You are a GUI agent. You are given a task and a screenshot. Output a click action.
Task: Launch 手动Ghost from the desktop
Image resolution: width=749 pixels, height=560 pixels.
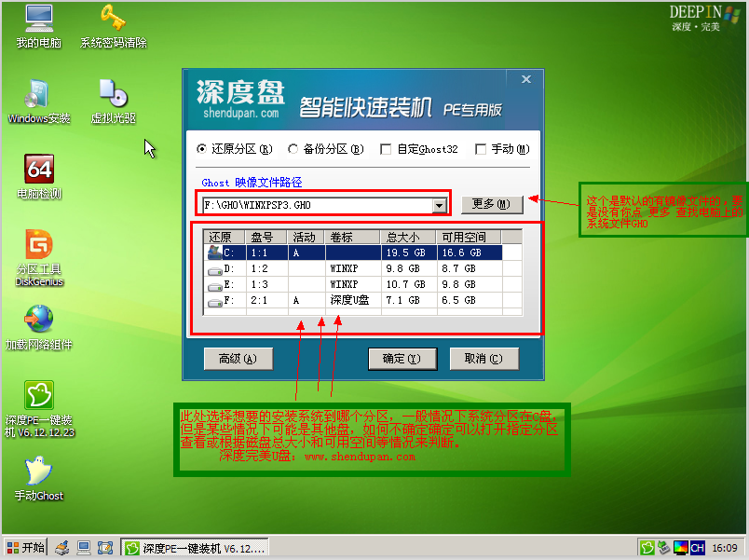point(37,473)
